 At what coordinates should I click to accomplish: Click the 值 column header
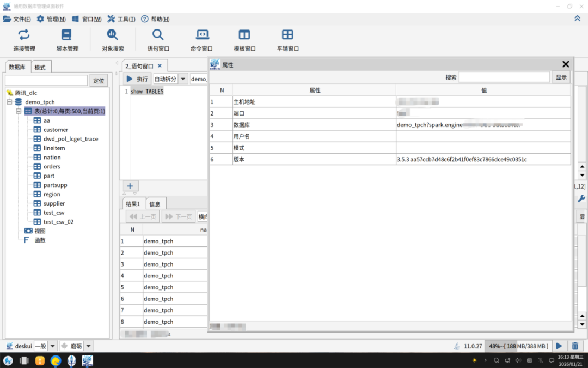coord(484,90)
